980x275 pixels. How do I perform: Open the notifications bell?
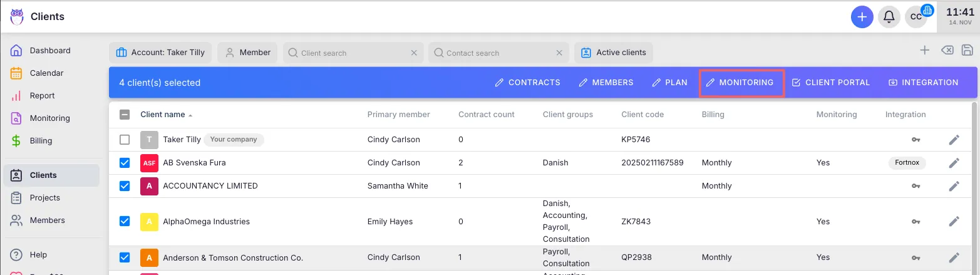tap(889, 17)
